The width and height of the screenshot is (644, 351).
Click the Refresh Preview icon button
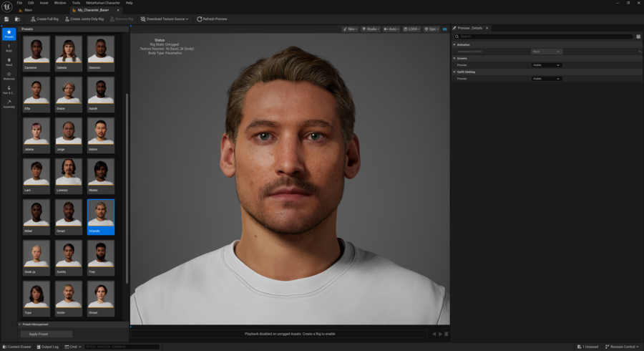[x=212, y=19]
